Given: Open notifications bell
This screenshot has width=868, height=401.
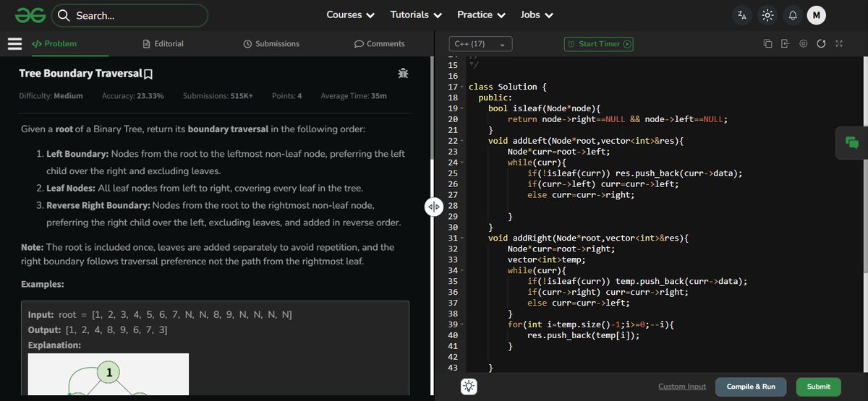Looking at the screenshot, I should (x=793, y=15).
